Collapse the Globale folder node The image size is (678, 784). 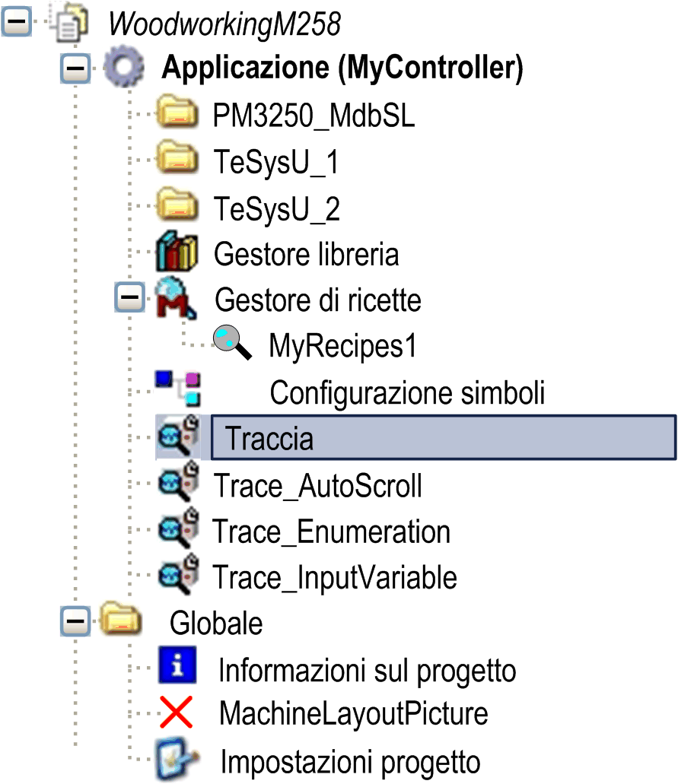click(x=75, y=621)
